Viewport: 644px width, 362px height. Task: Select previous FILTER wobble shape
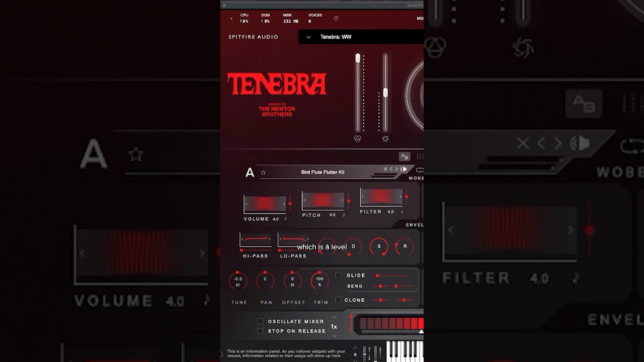tap(363, 197)
